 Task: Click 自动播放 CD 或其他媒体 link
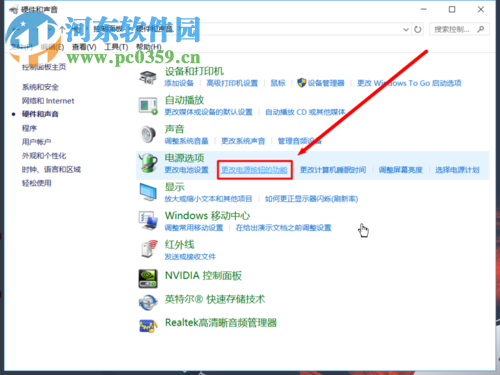point(305,112)
